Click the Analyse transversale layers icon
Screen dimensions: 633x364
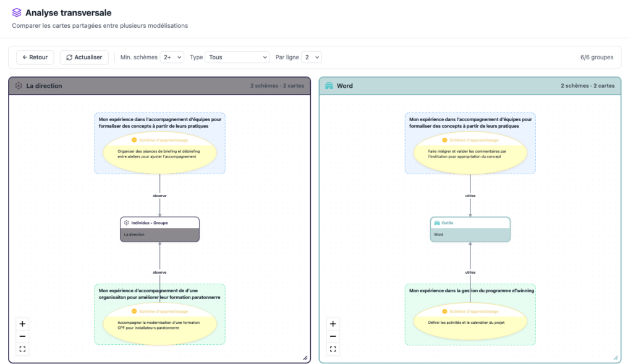[x=17, y=12]
